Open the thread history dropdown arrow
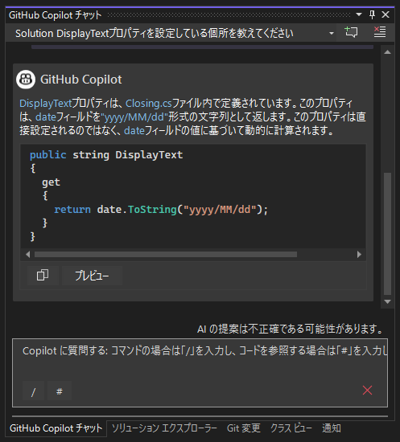This screenshot has width=400, height=442. click(x=331, y=33)
